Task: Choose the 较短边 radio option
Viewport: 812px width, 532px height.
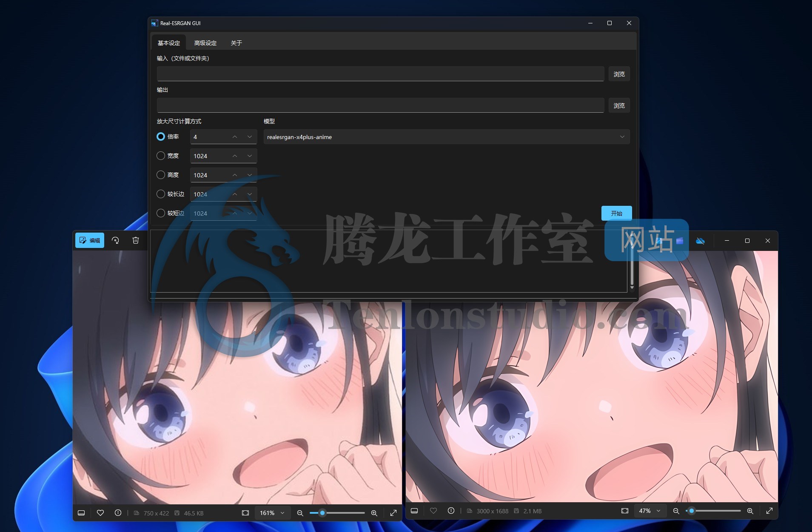Action: click(161, 213)
